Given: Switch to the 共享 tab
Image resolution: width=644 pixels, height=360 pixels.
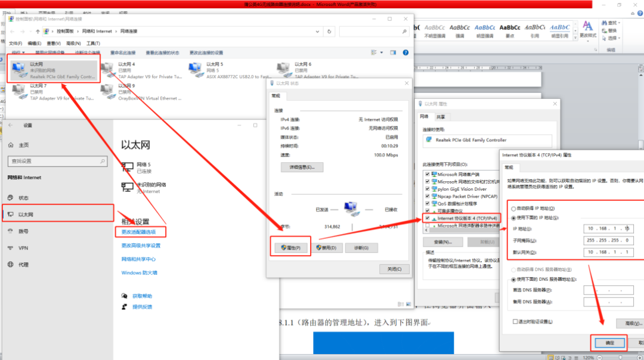Looking at the screenshot, I should 441,117.
